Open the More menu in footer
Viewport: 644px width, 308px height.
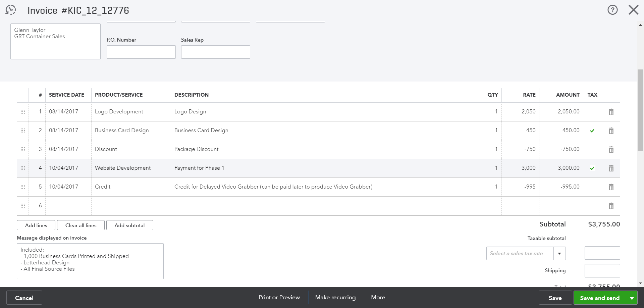(x=378, y=297)
